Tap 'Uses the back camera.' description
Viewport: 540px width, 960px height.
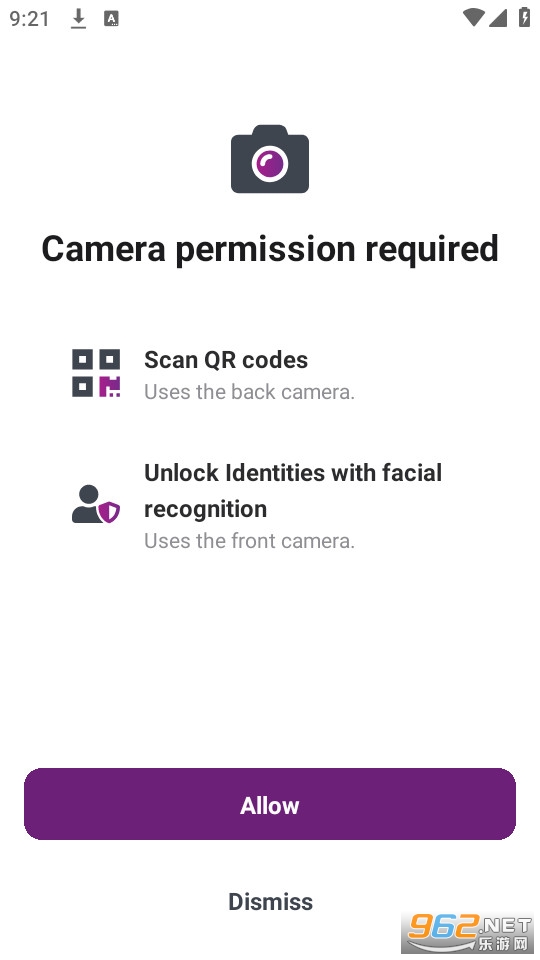(249, 392)
